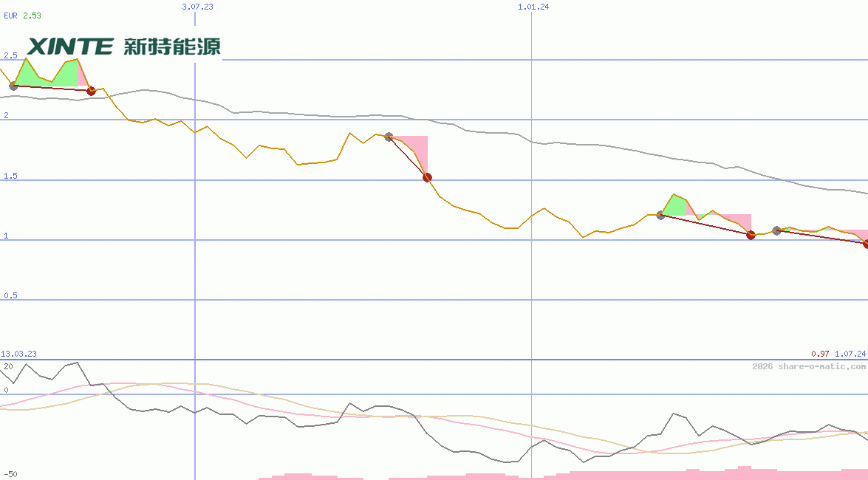Click the red 0.97 closing price label

[x=820, y=354]
